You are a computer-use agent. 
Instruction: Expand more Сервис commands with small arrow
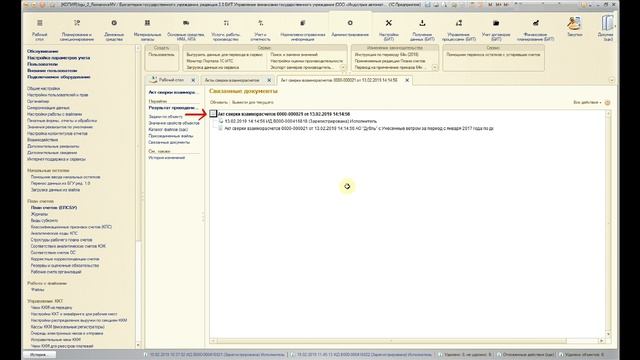[343, 67]
